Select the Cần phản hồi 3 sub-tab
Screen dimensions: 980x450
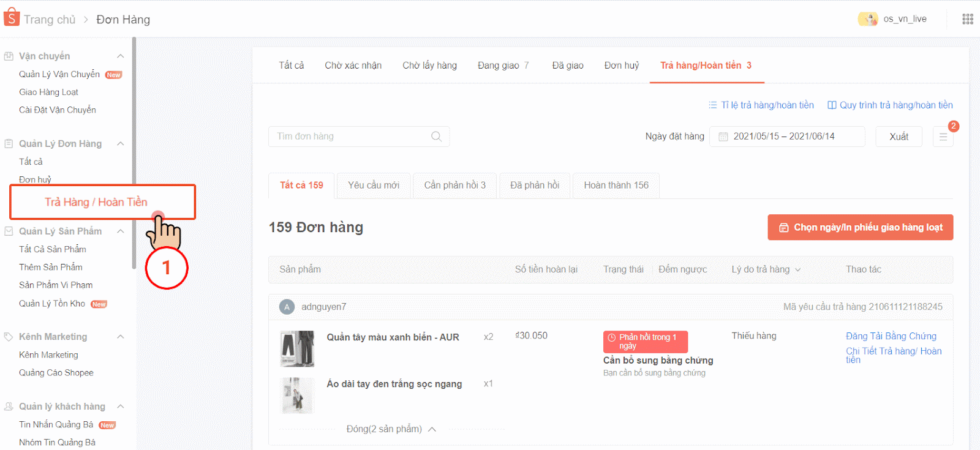454,186
